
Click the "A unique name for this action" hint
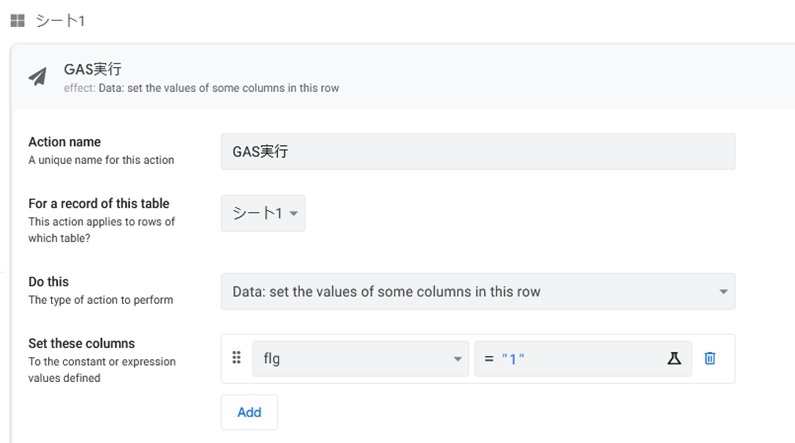click(x=101, y=160)
